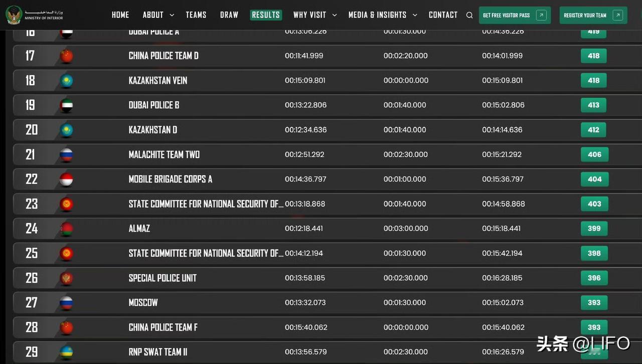642x364 pixels.
Task: Click Belarus flag beside Almaz
Action: point(66,229)
